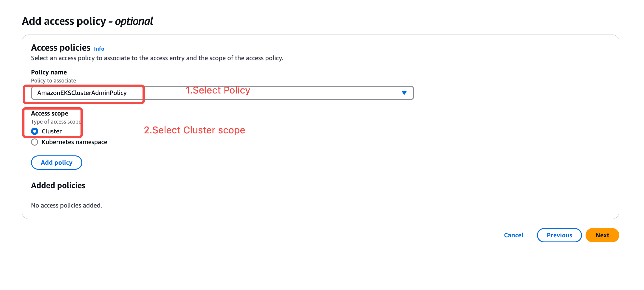Click the 'Policy to associate' hint text
This screenshot has height=290, width=644.
pos(53,81)
